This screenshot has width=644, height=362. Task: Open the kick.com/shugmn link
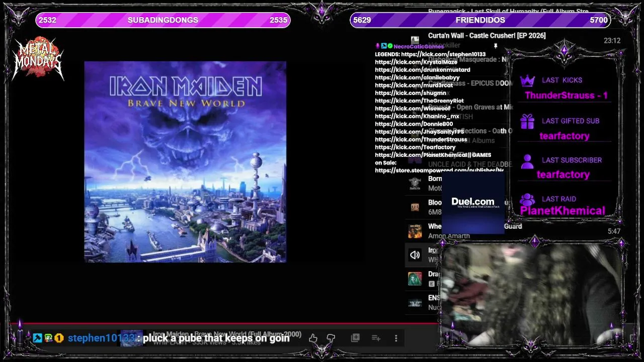pyautogui.click(x=411, y=93)
